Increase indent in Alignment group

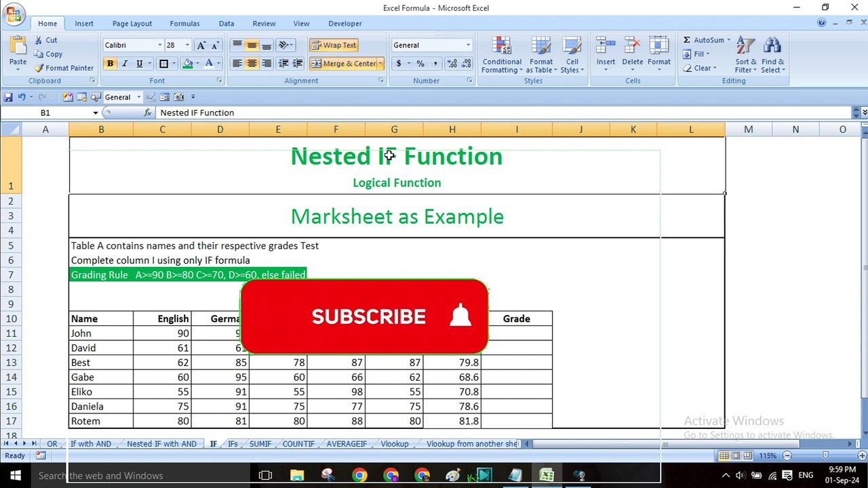point(298,64)
